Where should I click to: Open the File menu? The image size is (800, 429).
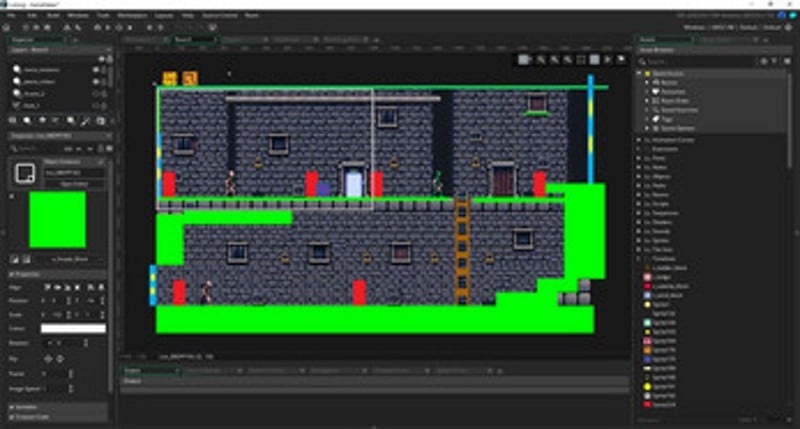coord(11,16)
